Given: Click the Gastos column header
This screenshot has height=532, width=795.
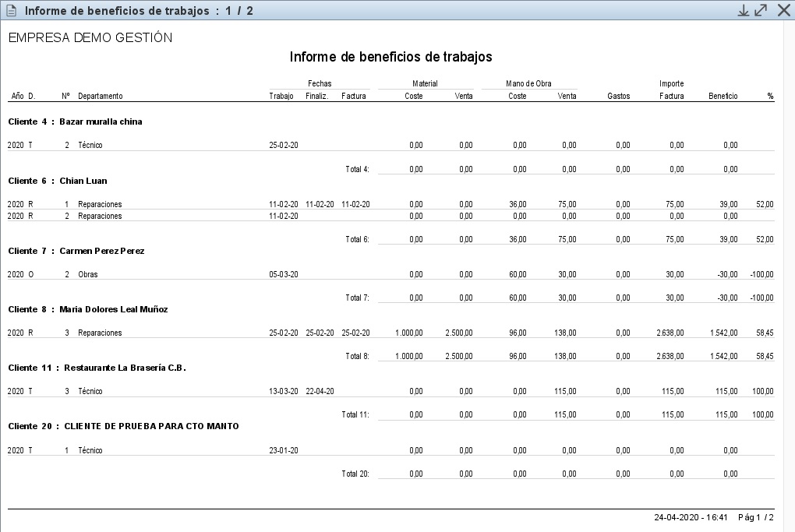Looking at the screenshot, I should pos(618,97).
